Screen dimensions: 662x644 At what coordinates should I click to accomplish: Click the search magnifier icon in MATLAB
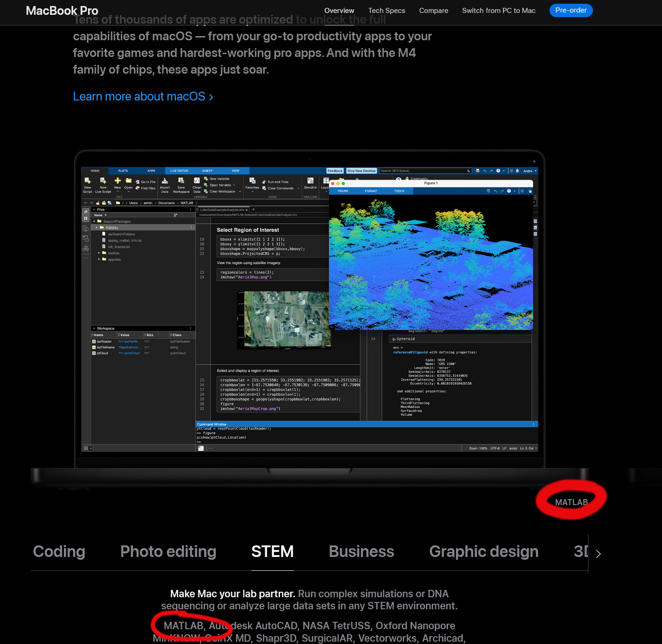(x=468, y=171)
